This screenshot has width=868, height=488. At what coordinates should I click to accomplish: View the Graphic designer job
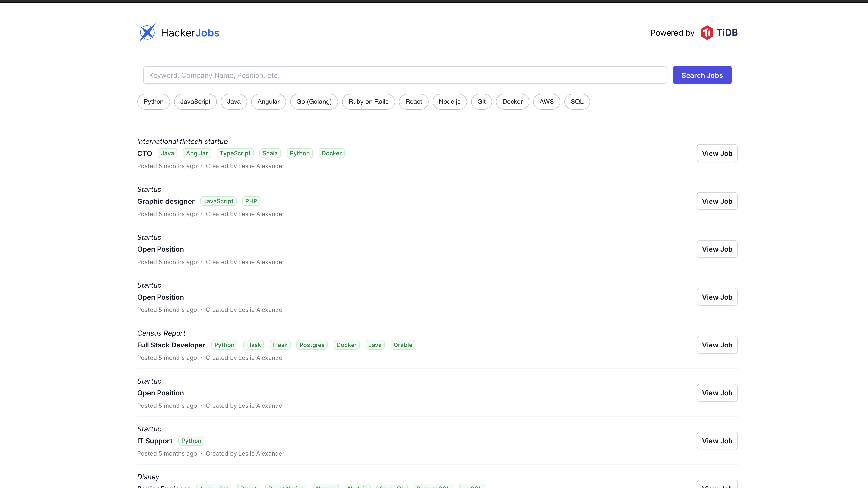click(x=717, y=201)
